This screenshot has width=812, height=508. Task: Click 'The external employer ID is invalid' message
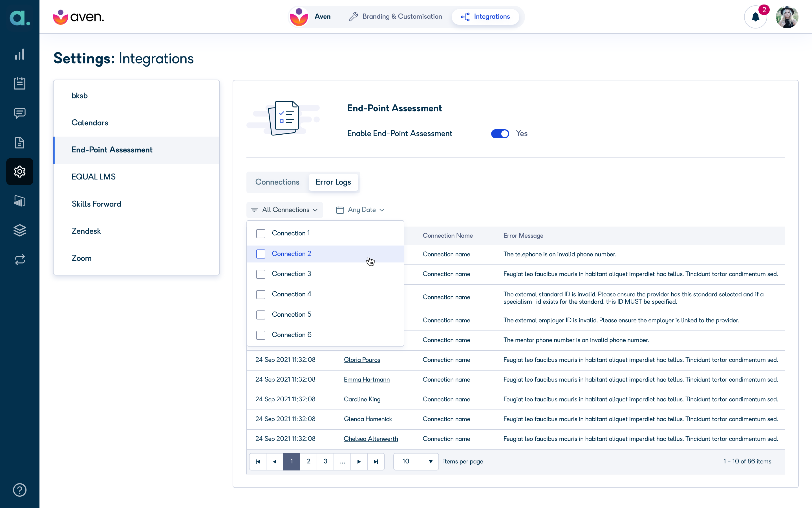pyautogui.click(x=621, y=320)
